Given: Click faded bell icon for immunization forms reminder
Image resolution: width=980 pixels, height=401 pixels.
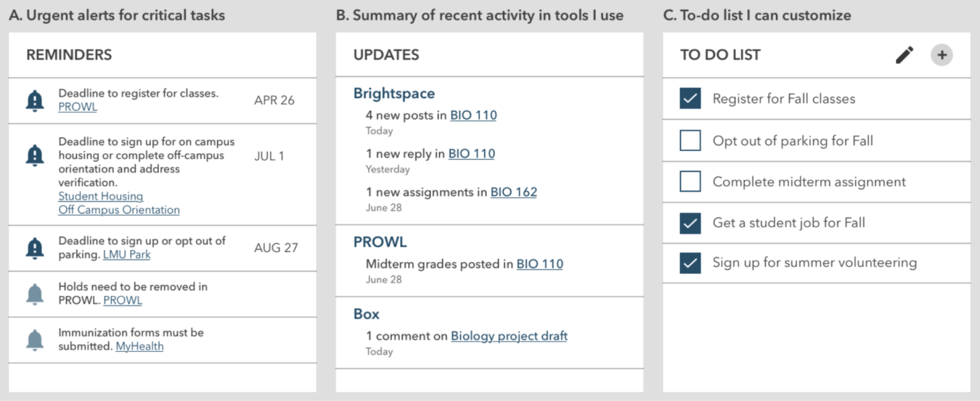Looking at the screenshot, I should (35, 340).
